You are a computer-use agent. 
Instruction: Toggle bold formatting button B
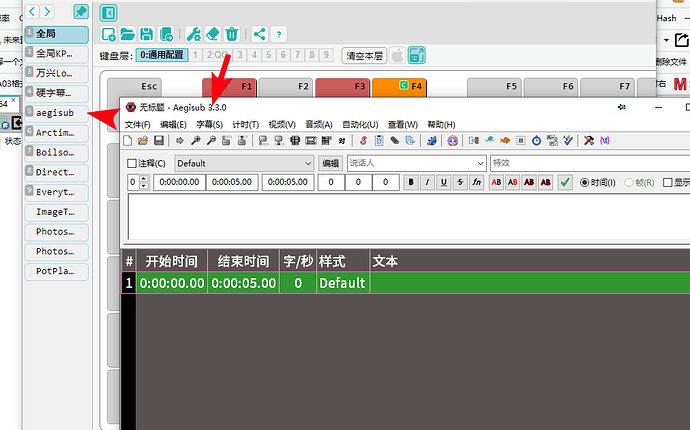(411, 182)
